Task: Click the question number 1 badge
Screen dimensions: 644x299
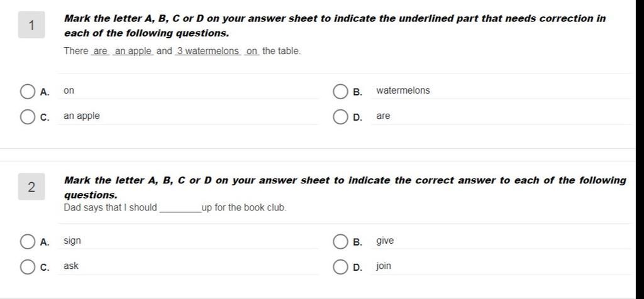Action: click(x=31, y=26)
